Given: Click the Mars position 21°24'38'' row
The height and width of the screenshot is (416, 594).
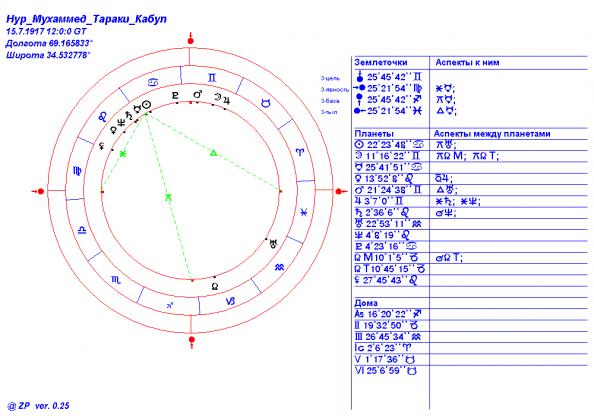Looking at the screenshot, I should tap(388, 190).
